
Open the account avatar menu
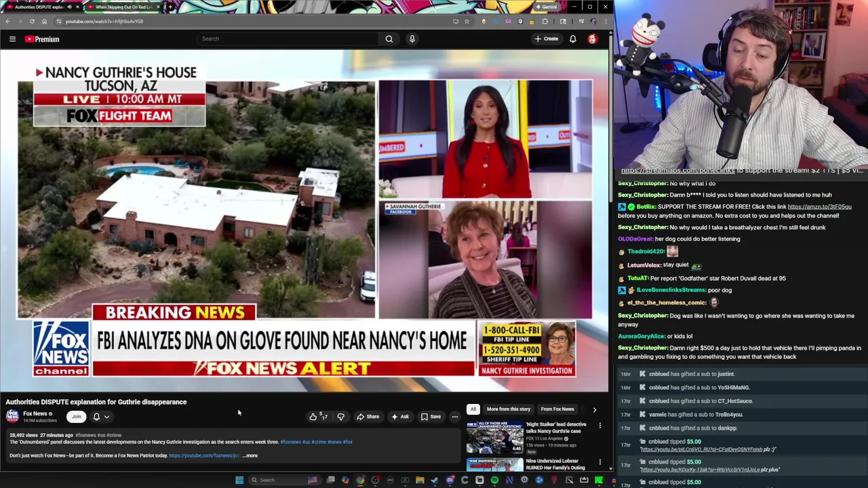[593, 39]
